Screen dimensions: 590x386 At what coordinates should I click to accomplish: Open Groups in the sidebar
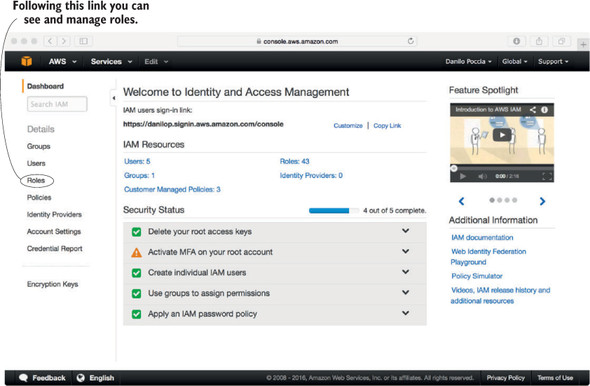(x=38, y=146)
